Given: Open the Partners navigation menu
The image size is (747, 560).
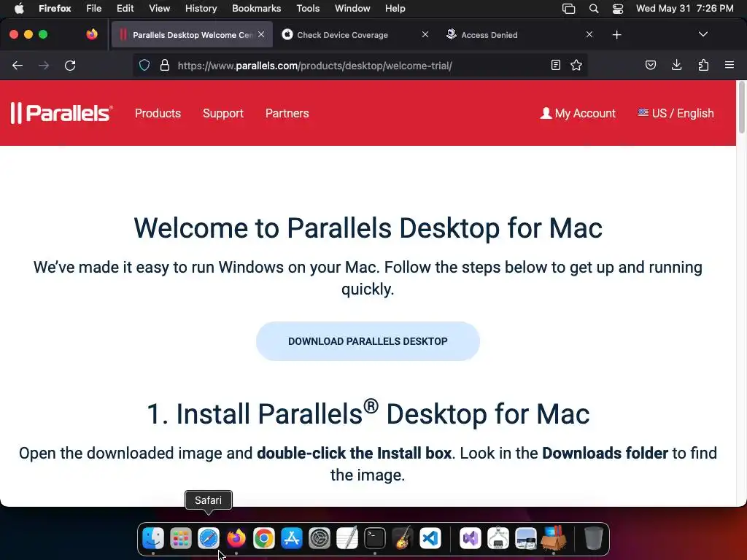Looking at the screenshot, I should click(x=287, y=113).
